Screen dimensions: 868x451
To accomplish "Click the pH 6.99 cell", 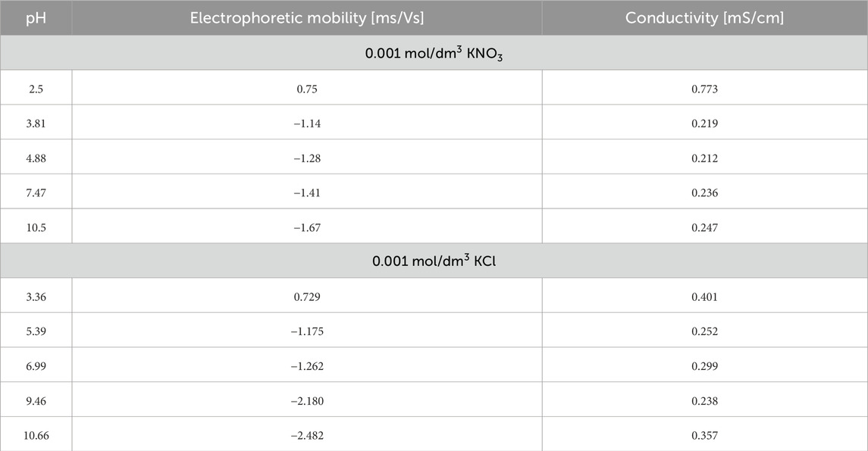I will pyautogui.click(x=36, y=366).
